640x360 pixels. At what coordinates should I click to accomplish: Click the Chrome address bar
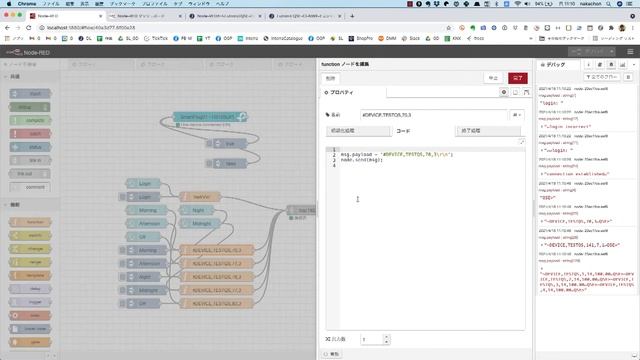(x=241, y=28)
